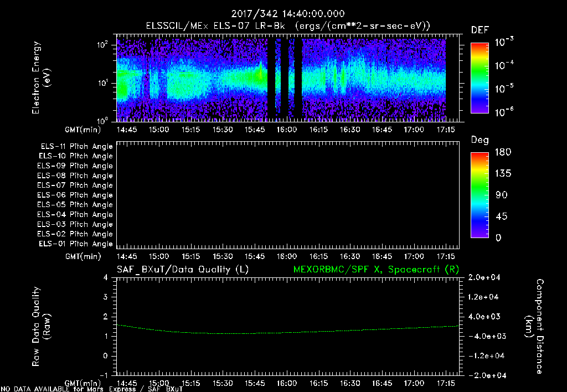The image size is (567, 392).
Task: Click the 4.0e+03 right axis tick label
Action: tap(484, 317)
